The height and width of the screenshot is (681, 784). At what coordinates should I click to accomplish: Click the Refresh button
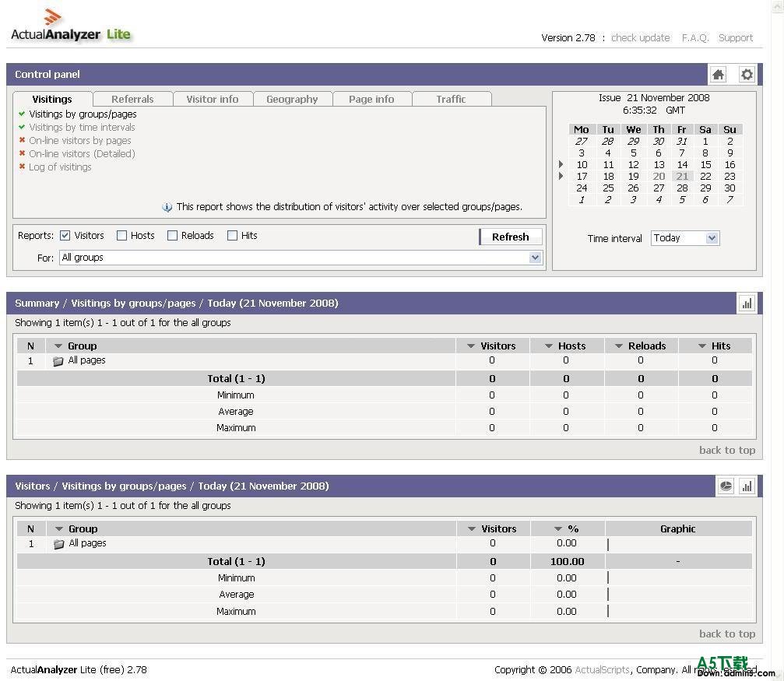(511, 237)
